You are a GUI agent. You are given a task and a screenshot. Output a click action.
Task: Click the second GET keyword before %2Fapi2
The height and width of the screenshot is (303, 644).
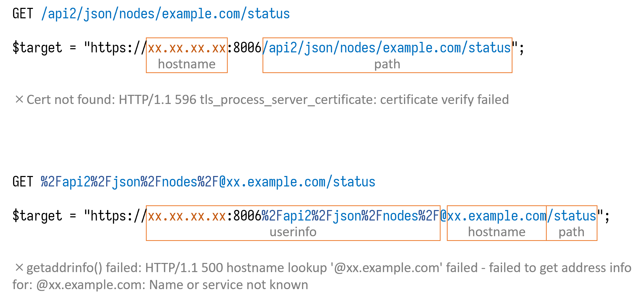[x=23, y=182]
